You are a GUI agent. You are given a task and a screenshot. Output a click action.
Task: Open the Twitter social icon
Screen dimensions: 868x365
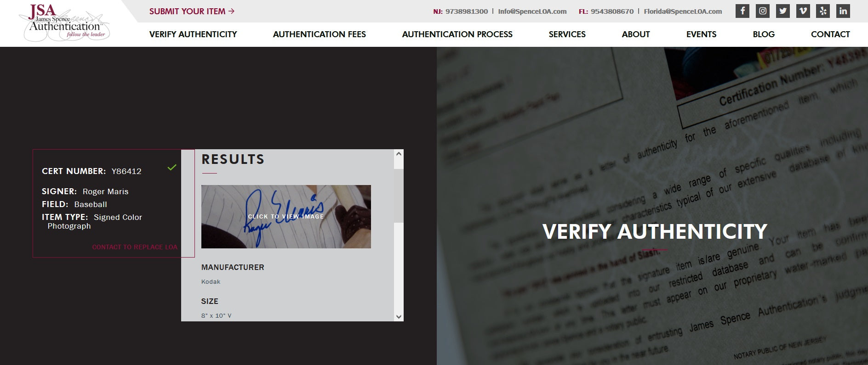[x=782, y=11]
